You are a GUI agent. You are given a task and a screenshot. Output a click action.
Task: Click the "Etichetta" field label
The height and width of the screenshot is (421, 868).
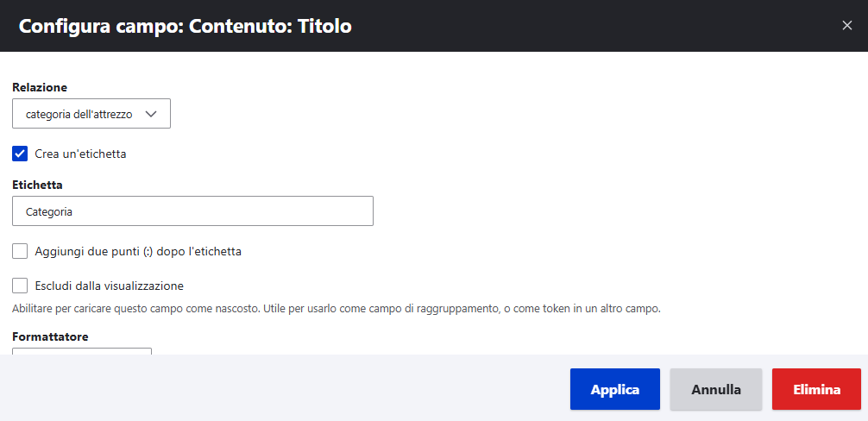38,185
